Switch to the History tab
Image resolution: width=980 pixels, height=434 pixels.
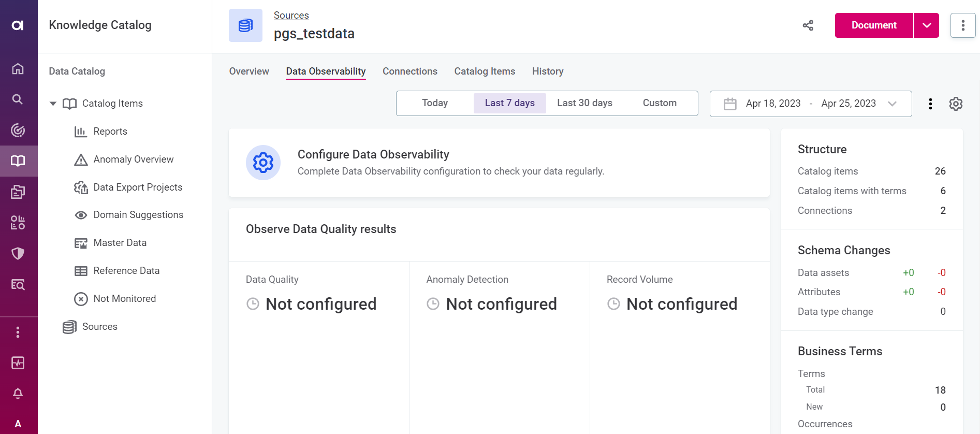tap(547, 71)
